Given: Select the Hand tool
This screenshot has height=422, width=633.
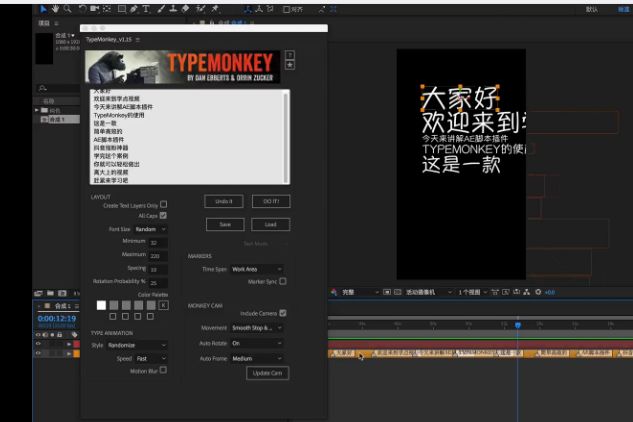Looking at the screenshot, I should (x=55, y=8).
